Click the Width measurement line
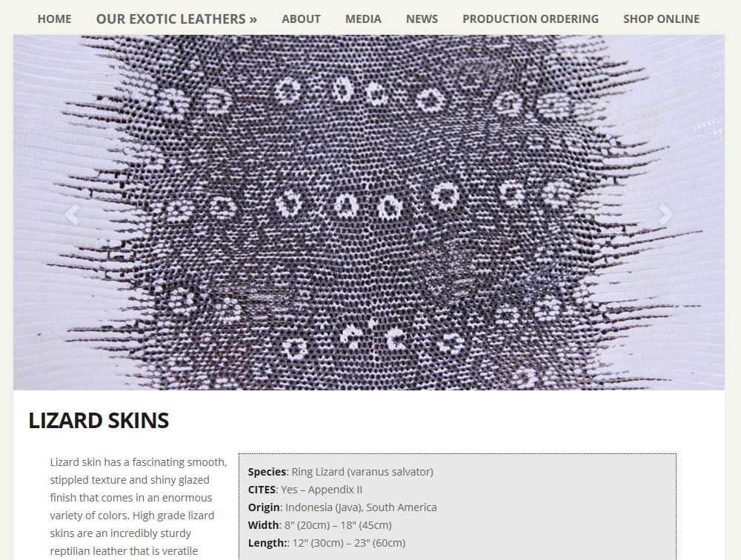Viewport: 741px width, 560px height. [319, 525]
